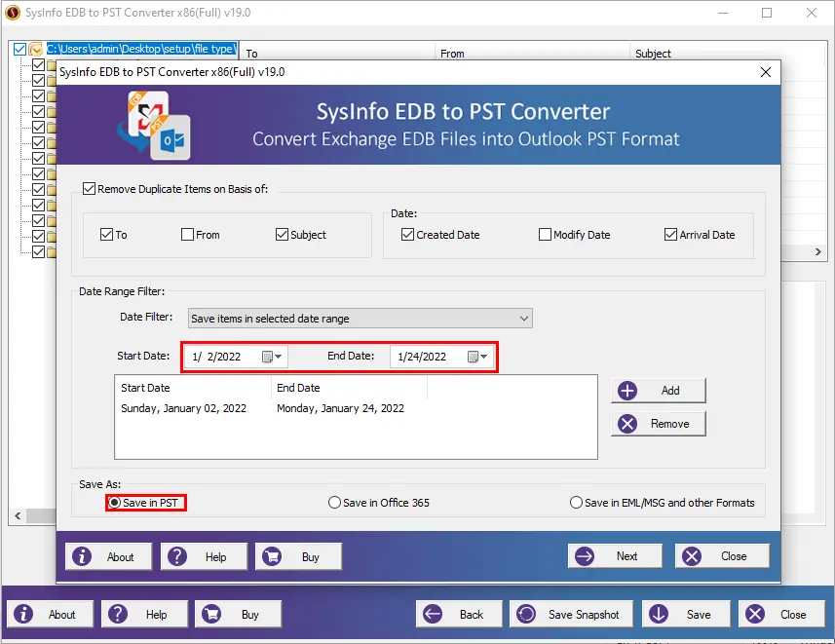Maximize the main application window
The width and height of the screenshot is (835, 644).
pyautogui.click(x=766, y=13)
